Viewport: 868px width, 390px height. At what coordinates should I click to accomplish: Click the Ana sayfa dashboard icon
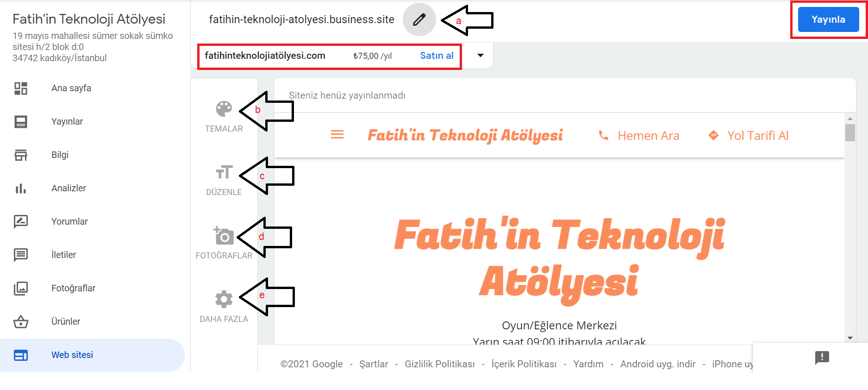pyautogui.click(x=21, y=88)
